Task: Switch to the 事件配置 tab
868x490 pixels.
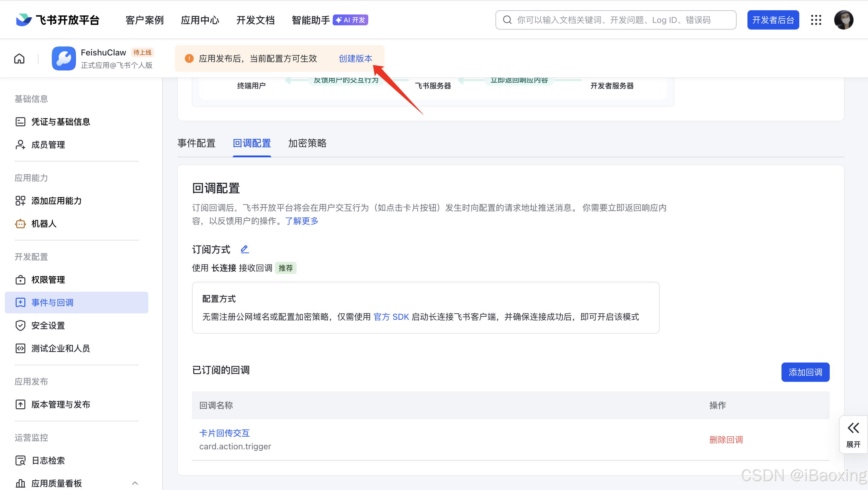Action: pyautogui.click(x=197, y=143)
